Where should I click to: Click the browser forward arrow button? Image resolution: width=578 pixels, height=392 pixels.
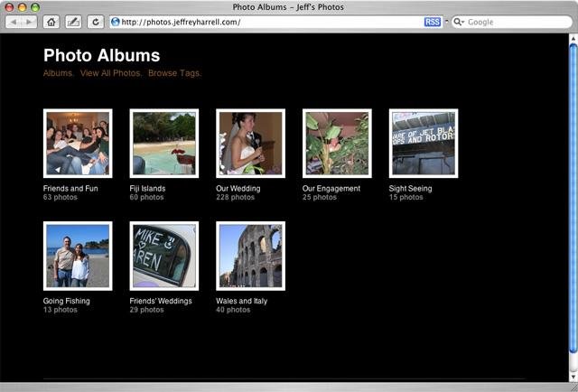29,22
